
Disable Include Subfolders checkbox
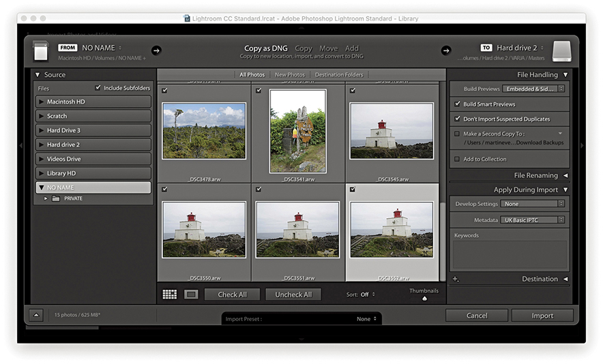(x=98, y=88)
